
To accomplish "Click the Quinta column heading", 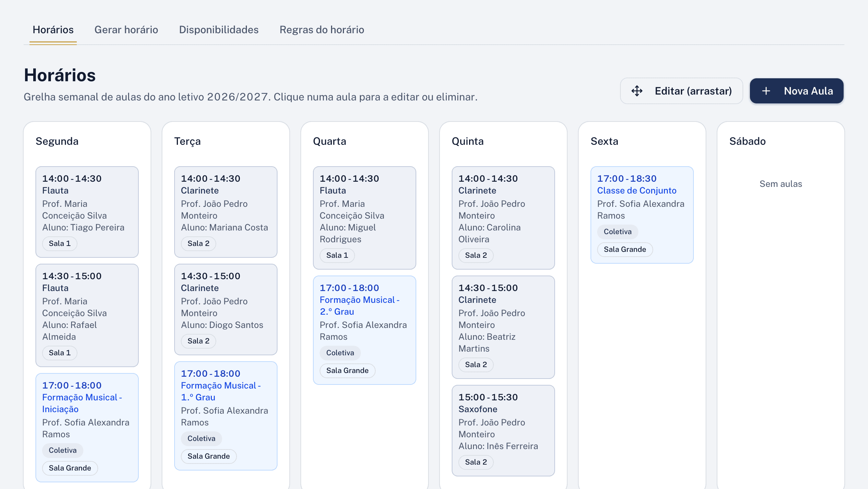I will coord(468,141).
